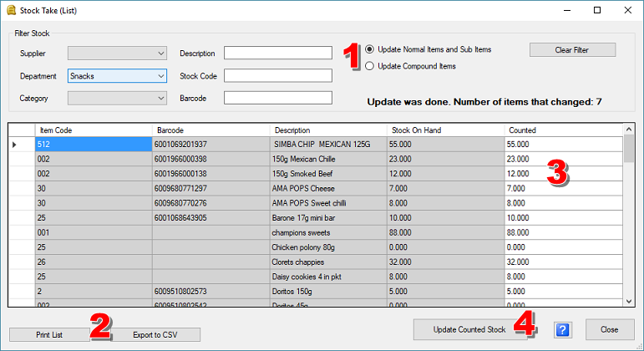The image size is (644, 351).
Task: Expand the Department dropdown showing Snacks
Action: point(161,76)
